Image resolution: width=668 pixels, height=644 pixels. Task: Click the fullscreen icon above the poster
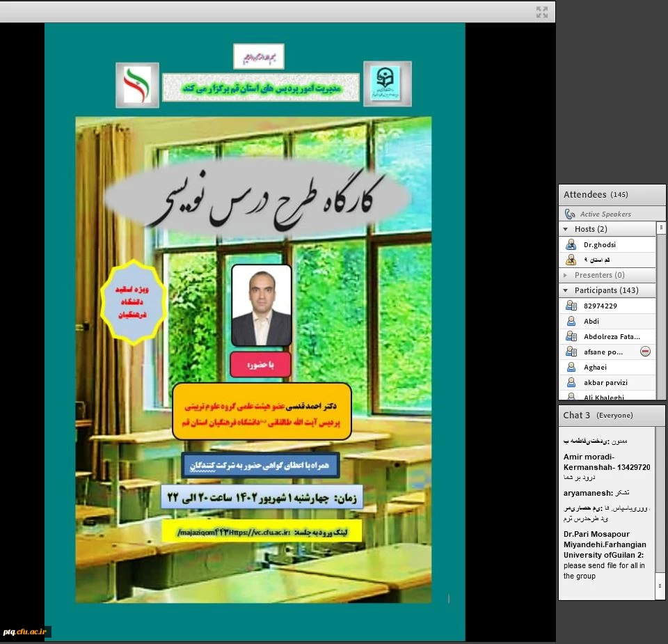[542, 12]
